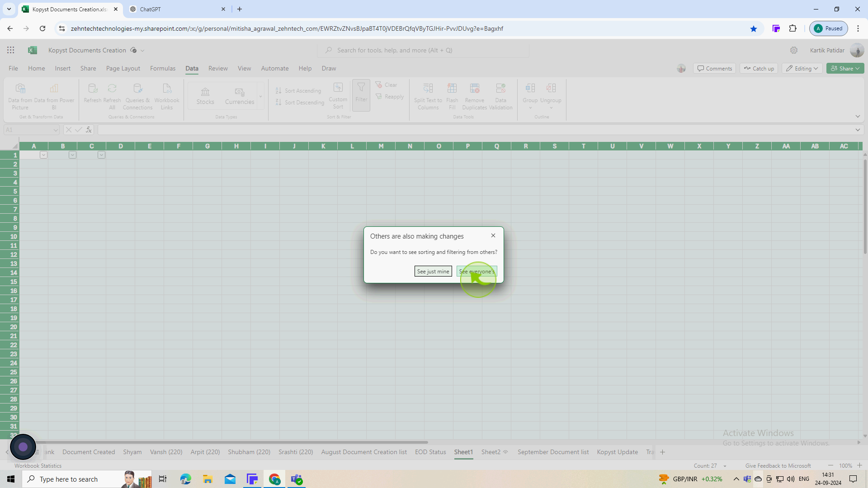Choose See just mine option
The height and width of the screenshot is (488, 868).
coord(433,271)
